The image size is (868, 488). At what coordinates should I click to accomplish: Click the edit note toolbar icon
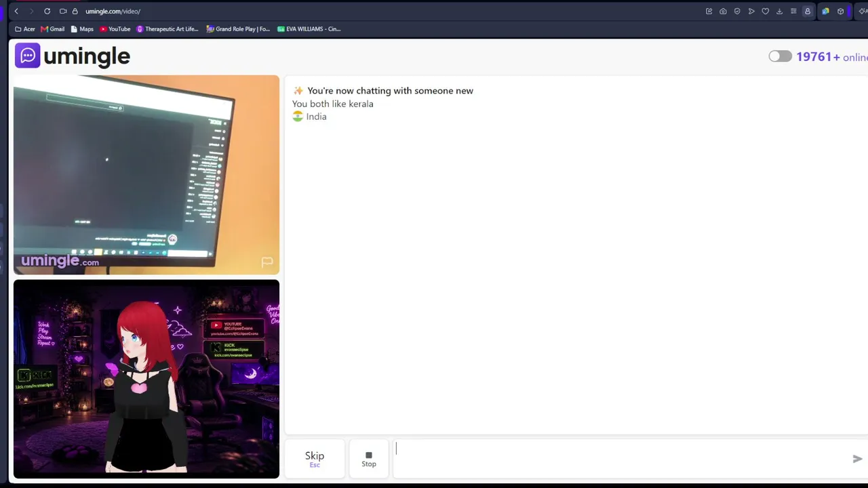click(x=709, y=12)
